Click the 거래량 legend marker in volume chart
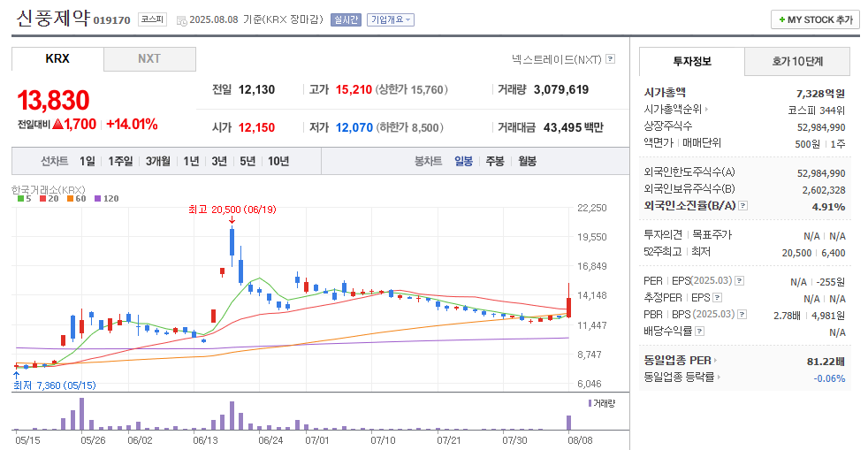Image resolution: width=868 pixels, height=450 pixels. point(590,403)
